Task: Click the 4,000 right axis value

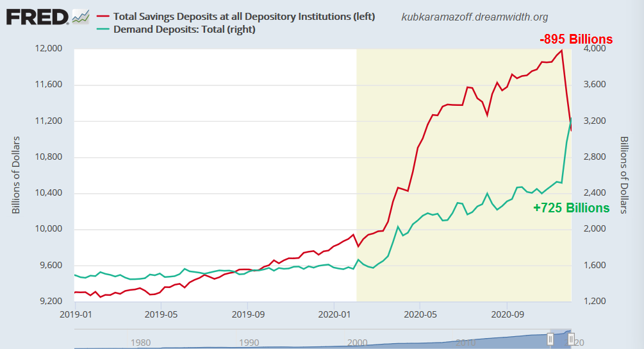Action: coord(590,49)
